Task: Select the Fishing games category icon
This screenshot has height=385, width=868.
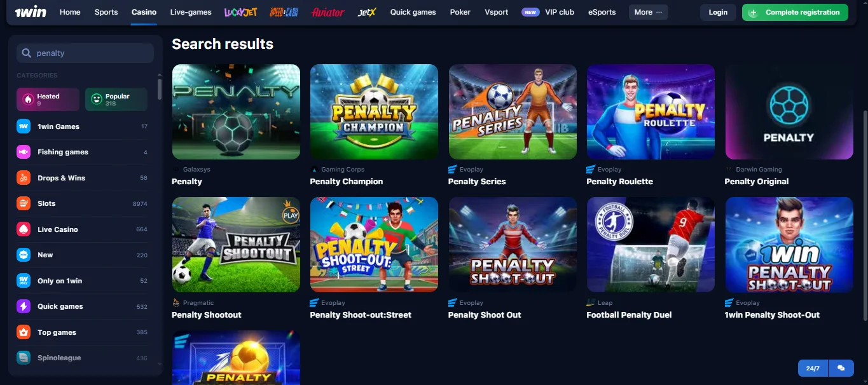Action: [24, 152]
